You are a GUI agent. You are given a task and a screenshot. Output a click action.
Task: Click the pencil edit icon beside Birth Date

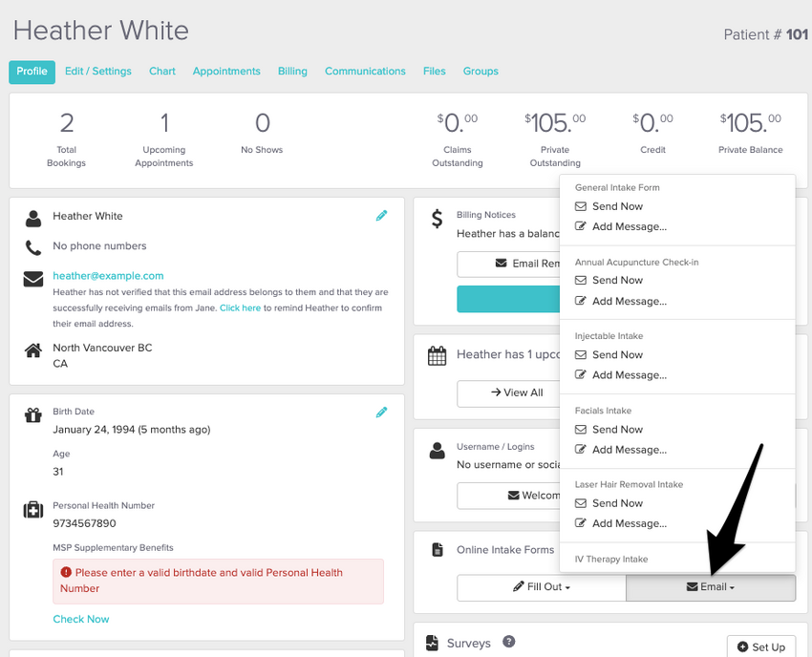[382, 413]
